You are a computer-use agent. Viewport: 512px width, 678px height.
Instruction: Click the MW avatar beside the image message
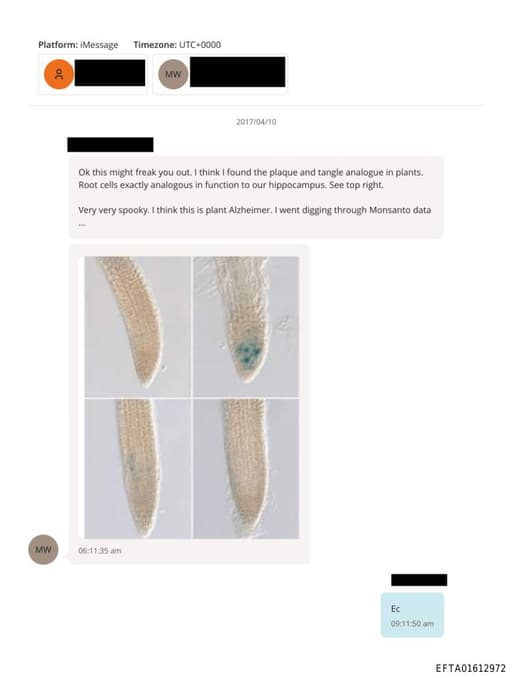[43, 550]
